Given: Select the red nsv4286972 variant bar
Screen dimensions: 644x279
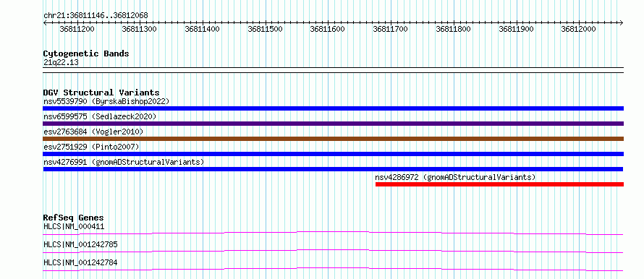Looking at the screenshot, I should [499, 184].
